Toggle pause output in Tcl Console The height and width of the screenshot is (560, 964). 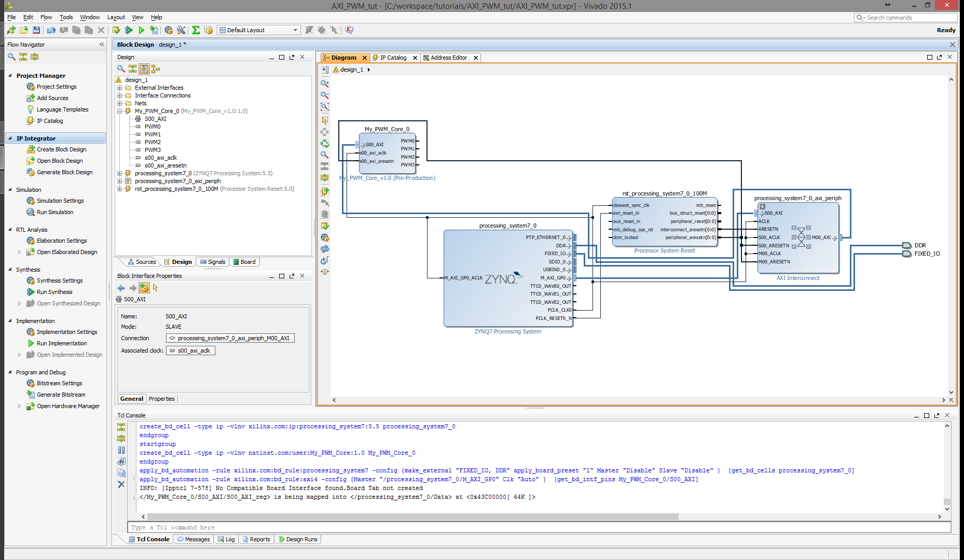(121, 450)
